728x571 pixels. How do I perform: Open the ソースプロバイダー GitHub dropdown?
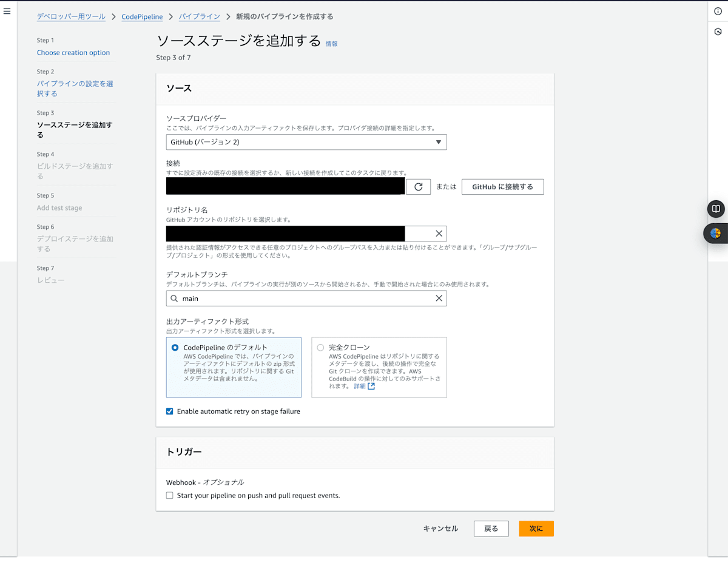[x=306, y=142]
